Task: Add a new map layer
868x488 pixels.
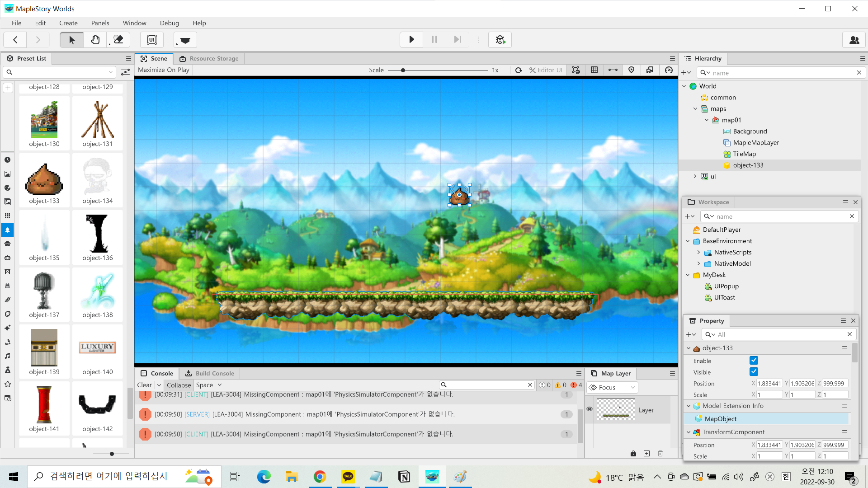Action: click(x=647, y=453)
